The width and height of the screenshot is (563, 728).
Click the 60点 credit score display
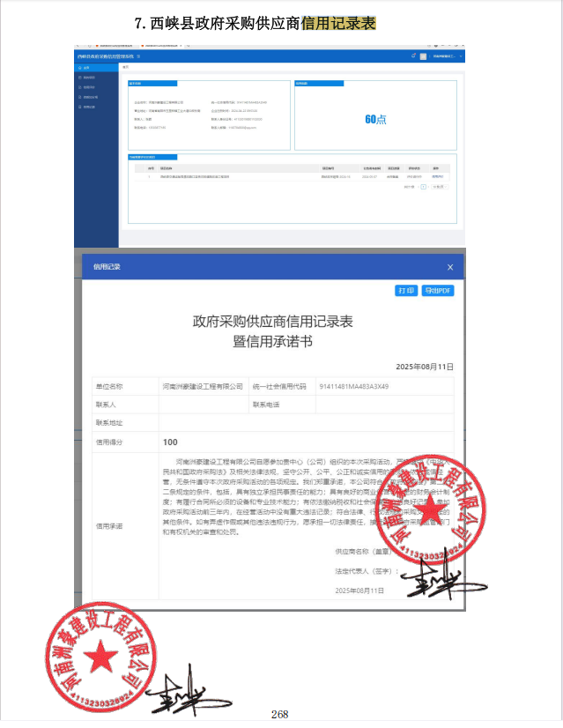tap(375, 119)
